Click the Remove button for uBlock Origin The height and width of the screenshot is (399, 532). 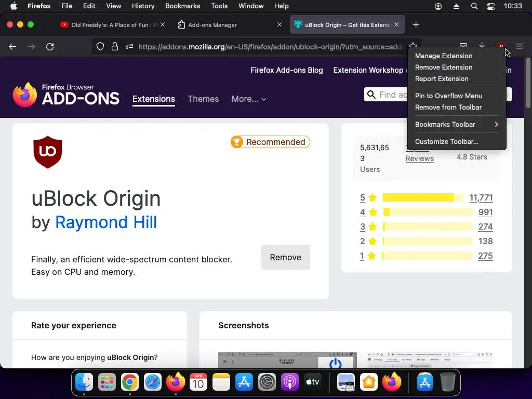click(286, 257)
